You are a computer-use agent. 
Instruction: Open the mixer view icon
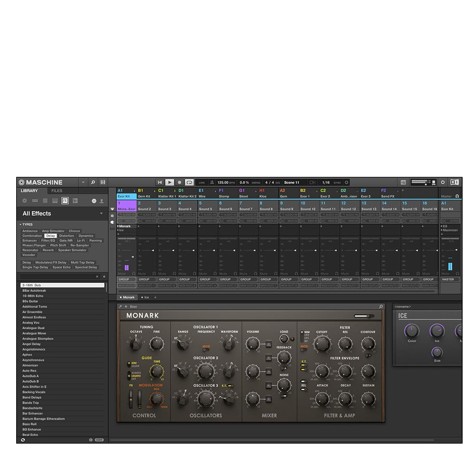103,182
